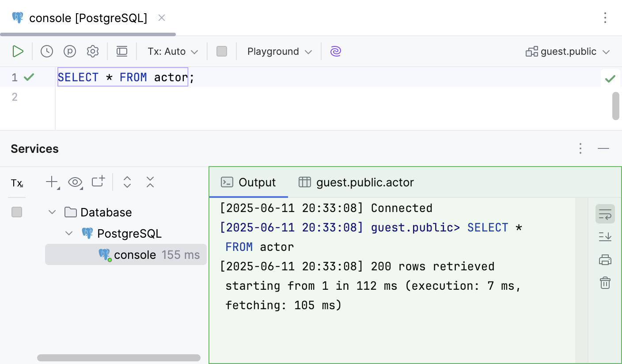Open query history clock icon
This screenshot has height=364, width=622.
(47, 52)
